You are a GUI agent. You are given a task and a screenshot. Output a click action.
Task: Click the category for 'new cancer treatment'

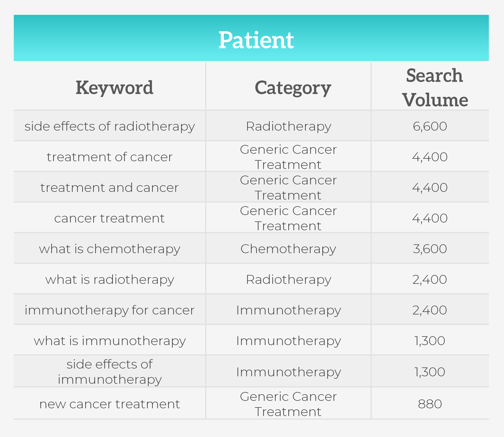click(x=288, y=404)
